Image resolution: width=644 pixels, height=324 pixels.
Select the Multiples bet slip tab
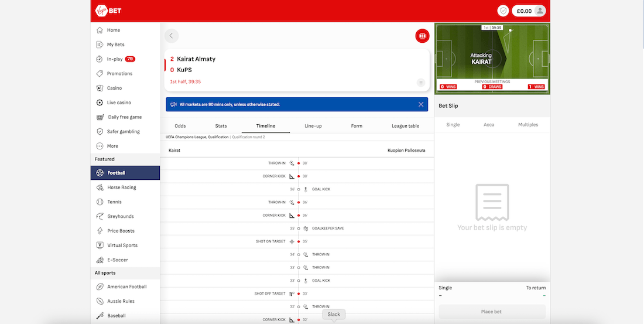coord(527,125)
